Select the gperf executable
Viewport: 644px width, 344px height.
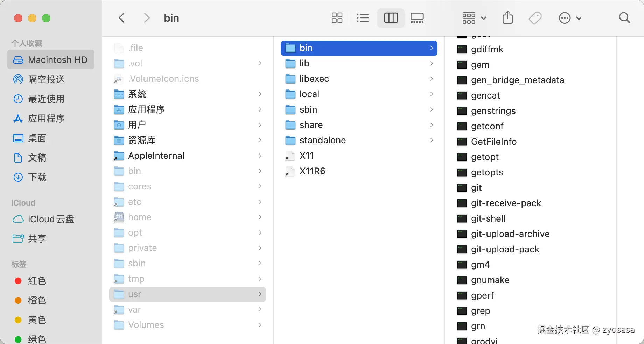pyautogui.click(x=530, y=295)
